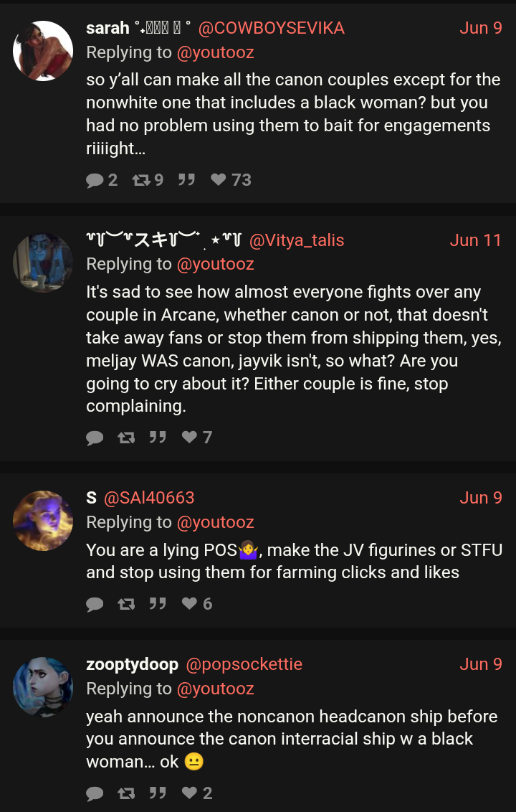
Task: Click retweet icon on Vitya_talis tweet
Action: click(x=125, y=438)
